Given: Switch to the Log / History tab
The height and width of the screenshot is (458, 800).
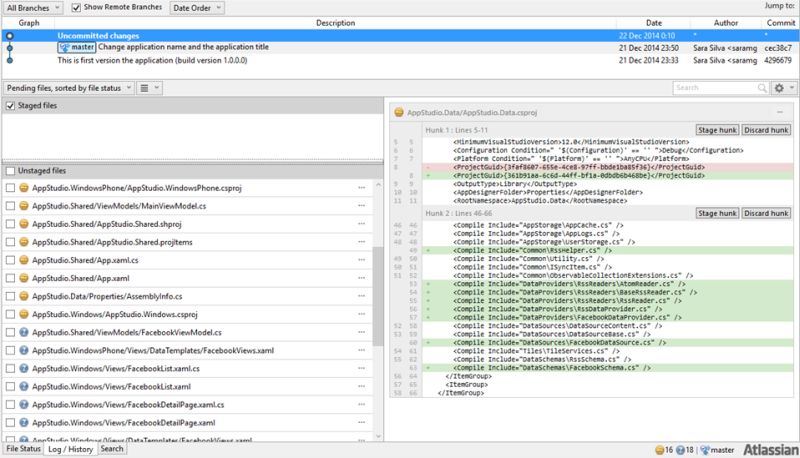Looking at the screenshot, I should point(71,449).
